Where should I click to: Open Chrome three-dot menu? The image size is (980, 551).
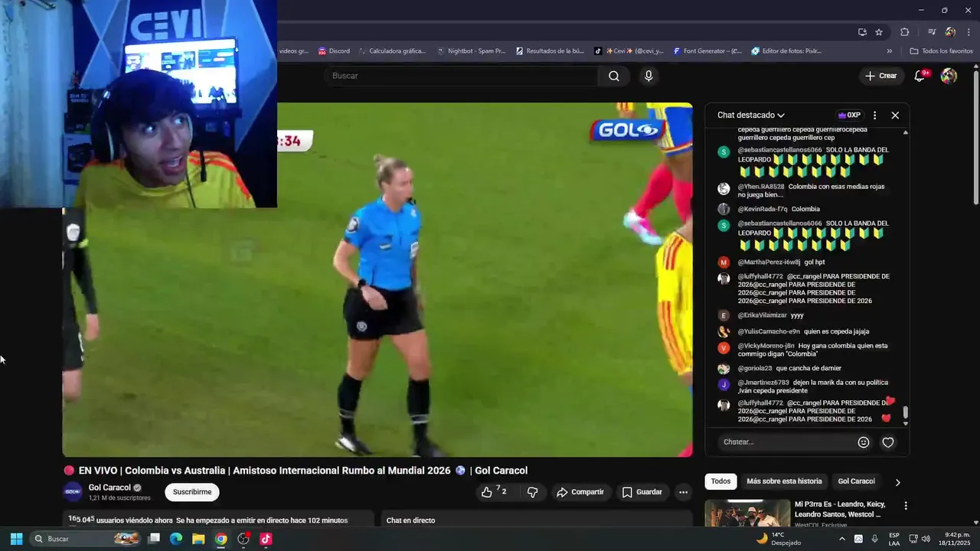pyautogui.click(x=969, y=32)
